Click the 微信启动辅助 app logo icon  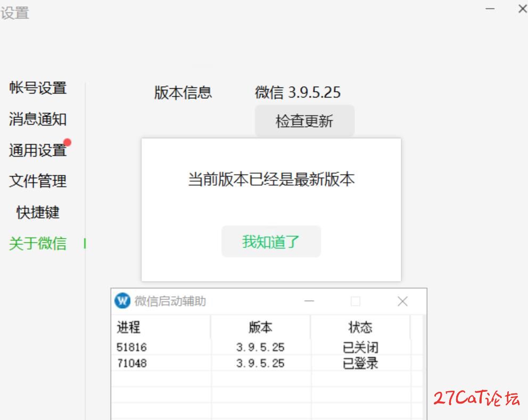pyautogui.click(x=122, y=301)
